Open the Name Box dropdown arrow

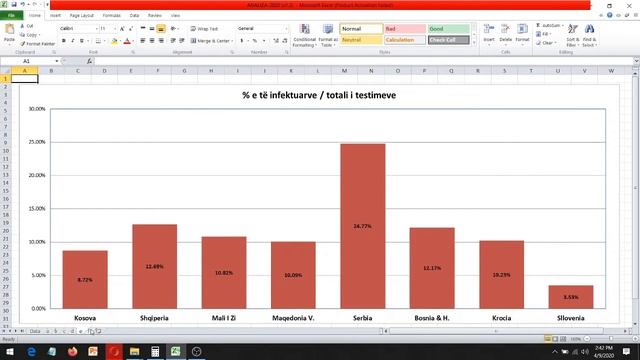(57, 61)
